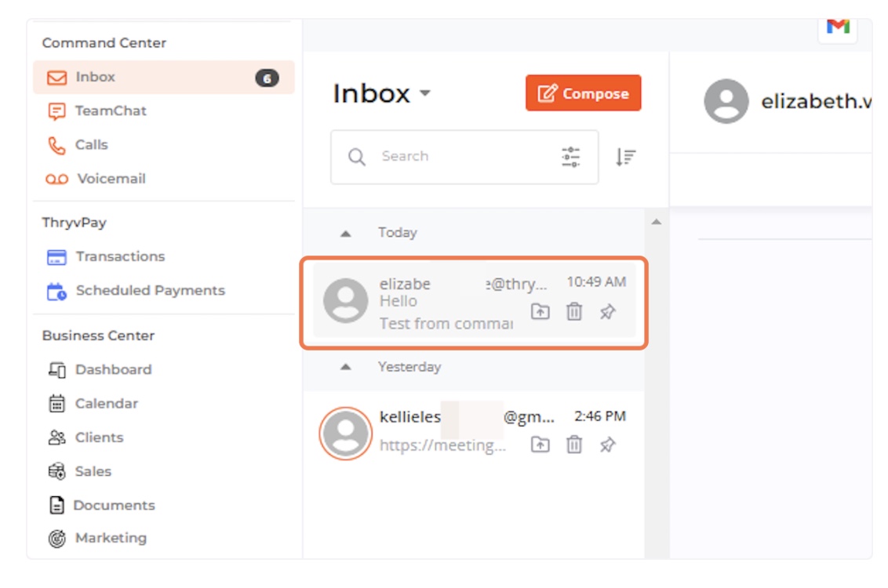Click the 'Command Center' section heading
The height and width of the screenshot is (588, 888).
pos(104,43)
